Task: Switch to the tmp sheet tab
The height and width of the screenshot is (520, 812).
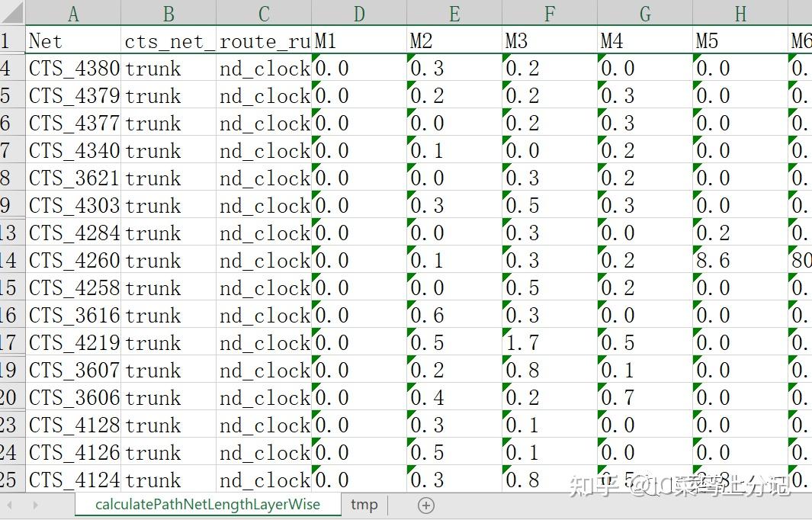Action: click(364, 505)
